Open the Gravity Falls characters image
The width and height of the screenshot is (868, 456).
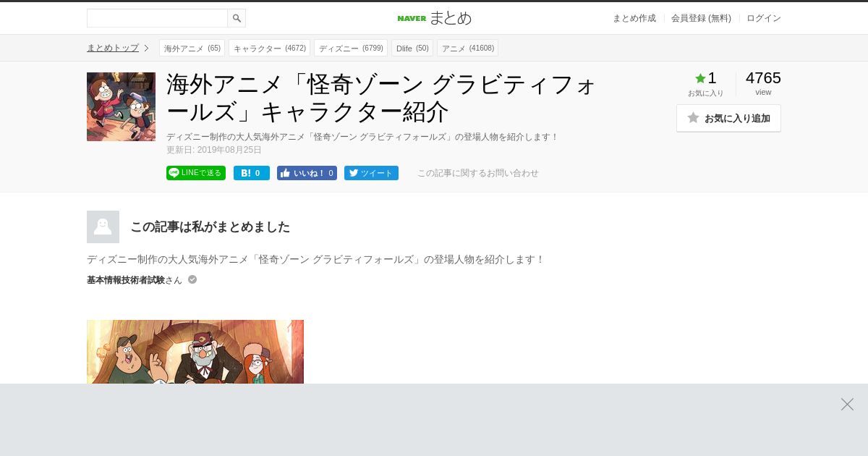pyautogui.click(x=195, y=352)
